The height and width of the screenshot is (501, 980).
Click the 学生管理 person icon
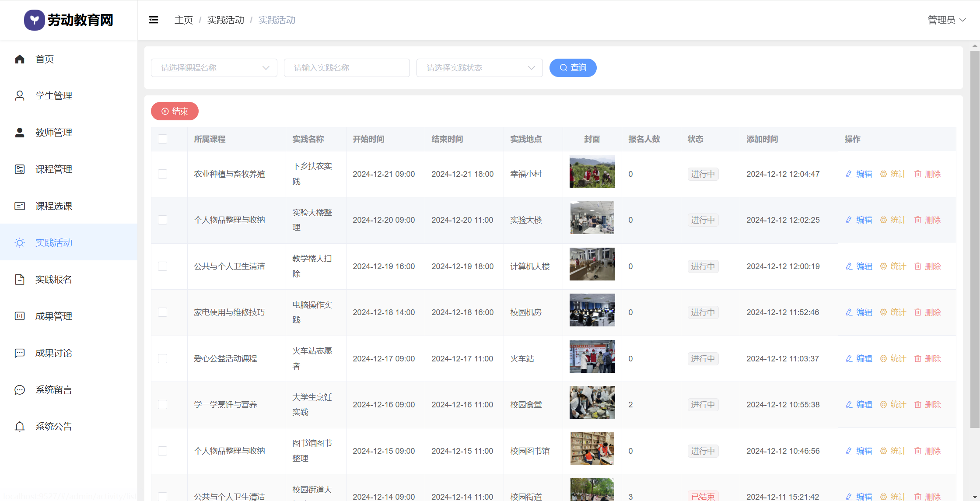point(20,96)
